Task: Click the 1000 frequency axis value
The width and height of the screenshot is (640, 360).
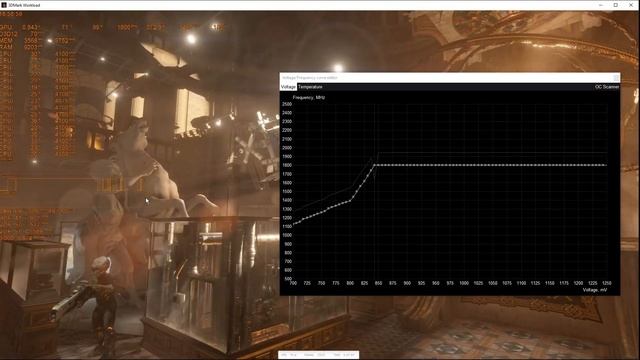Action: 287,235
